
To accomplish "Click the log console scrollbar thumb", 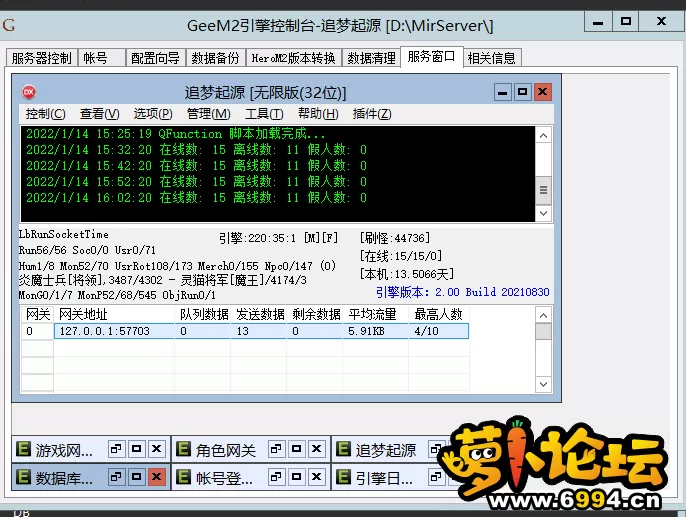I will coord(543,190).
